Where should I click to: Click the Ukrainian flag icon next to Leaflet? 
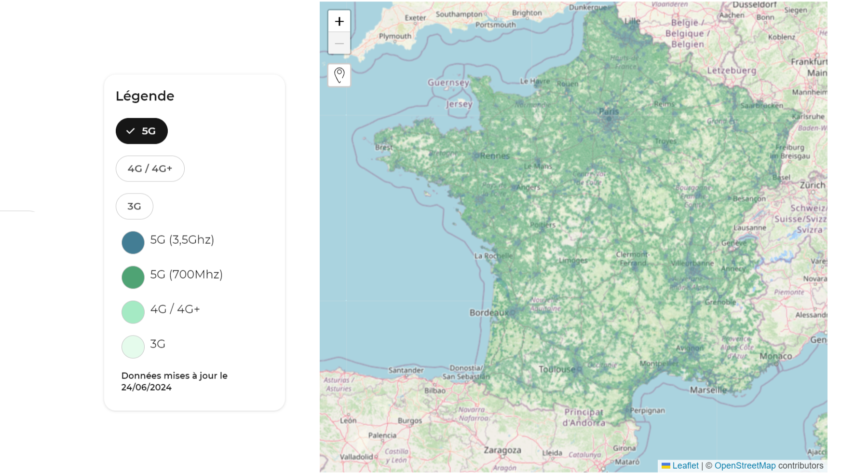tap(665, 466)
